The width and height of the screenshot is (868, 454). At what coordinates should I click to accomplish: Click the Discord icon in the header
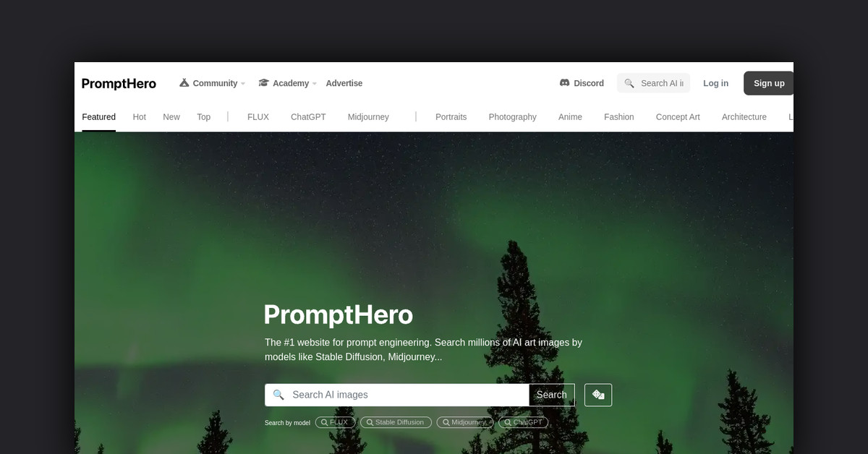564,83
